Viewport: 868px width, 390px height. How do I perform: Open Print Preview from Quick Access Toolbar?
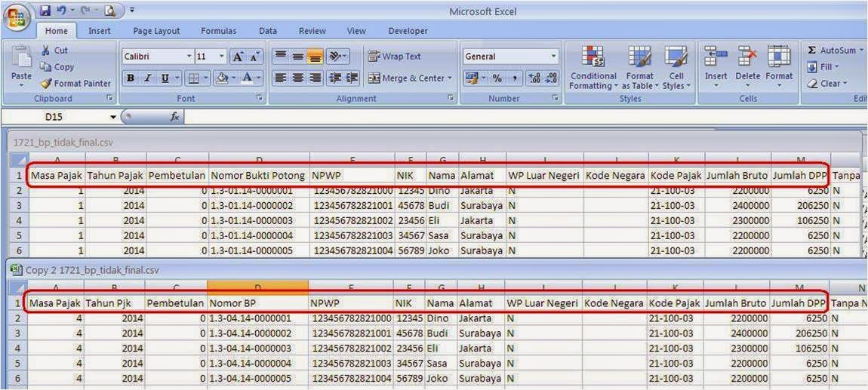109,11
